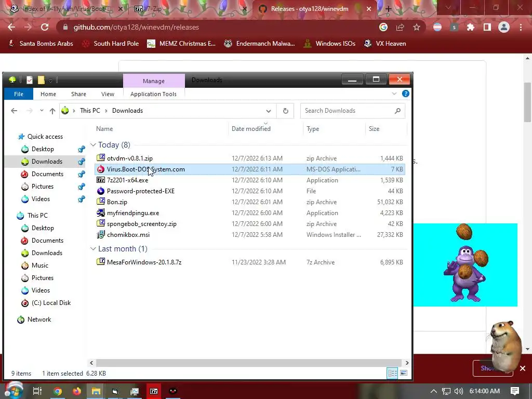
Task: Open Chrome tab search dropdown
Action: tap(448, 7)
